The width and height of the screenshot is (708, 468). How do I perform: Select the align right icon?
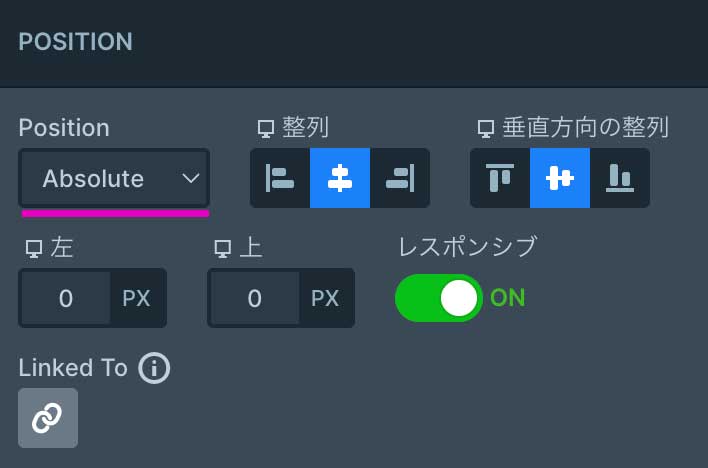pyautogui.click(x=400, y=178)
